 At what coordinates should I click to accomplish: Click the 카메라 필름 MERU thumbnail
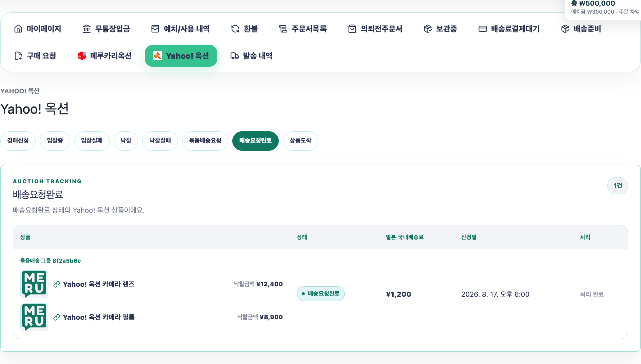pyautogui.click(x=34, y=317)
